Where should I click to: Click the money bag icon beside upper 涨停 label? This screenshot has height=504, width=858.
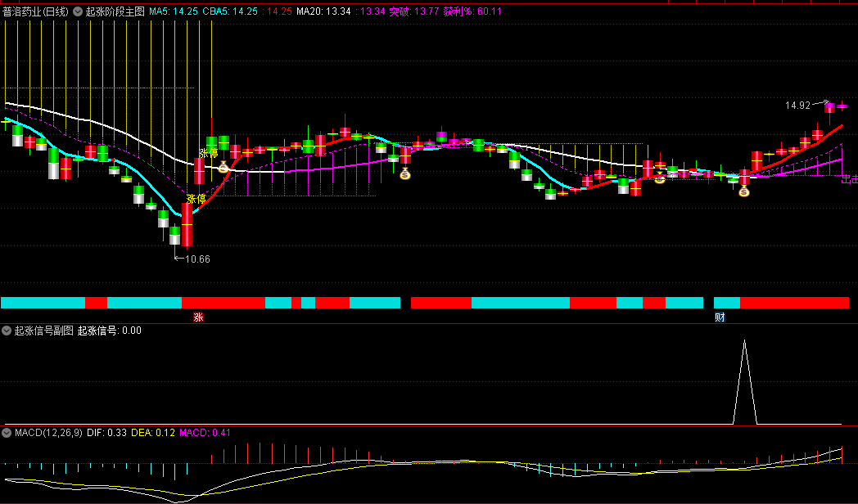224,167
